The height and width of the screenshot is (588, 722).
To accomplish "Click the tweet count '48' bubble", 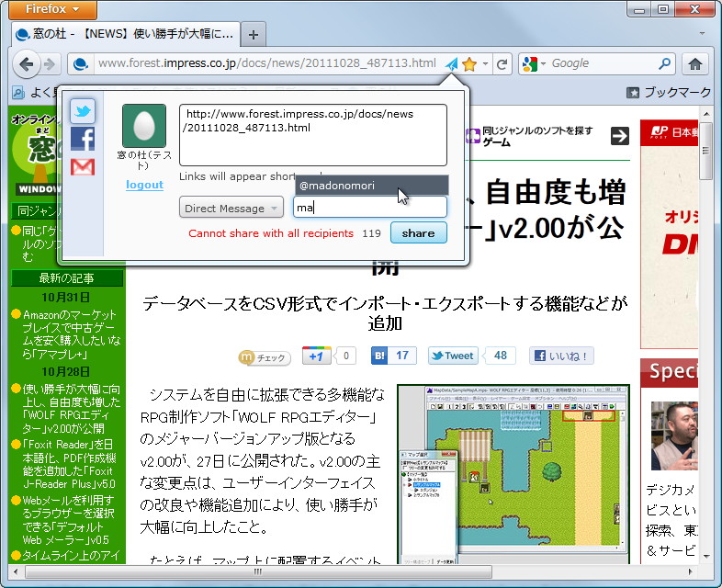I will pyautogui.click(x=500, y=356).
